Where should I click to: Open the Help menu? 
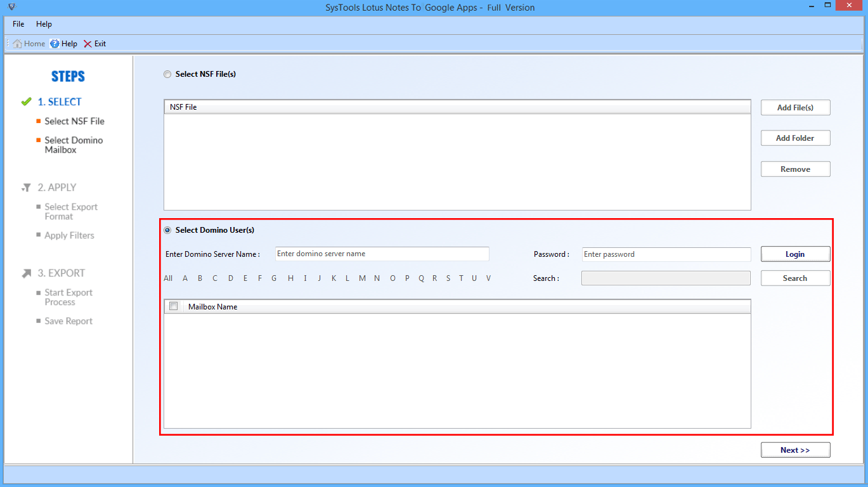pos(44,24)
